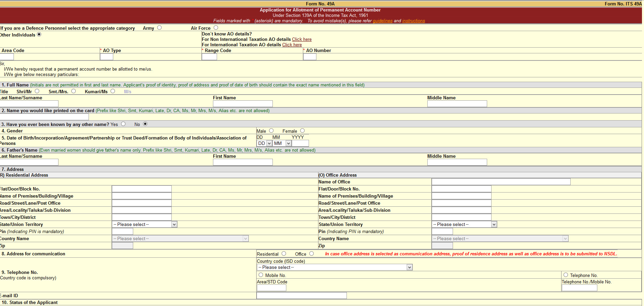Image resolution: width=644 pixels, height=306 pixels.
Task: Click here for Non International Taxation AO details
Action: 302,40
